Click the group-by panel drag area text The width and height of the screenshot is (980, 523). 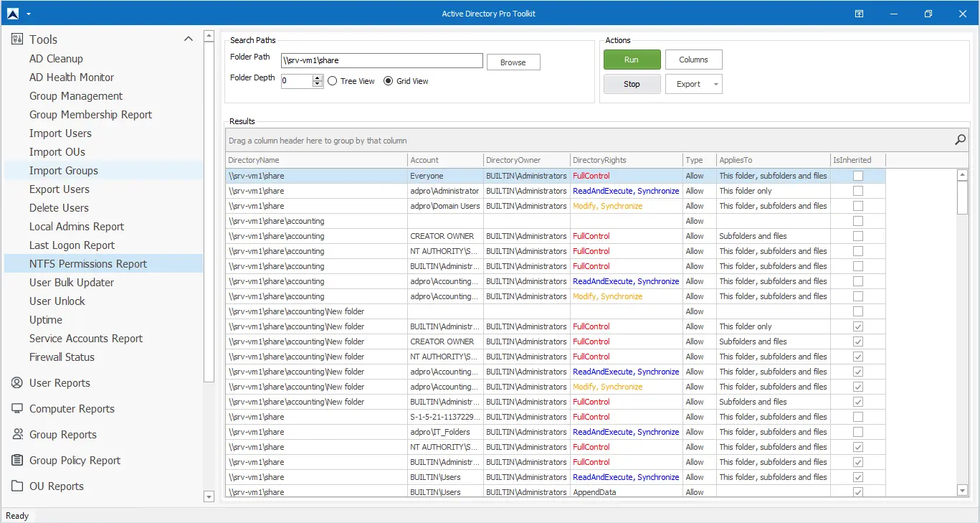pos(318,141)
